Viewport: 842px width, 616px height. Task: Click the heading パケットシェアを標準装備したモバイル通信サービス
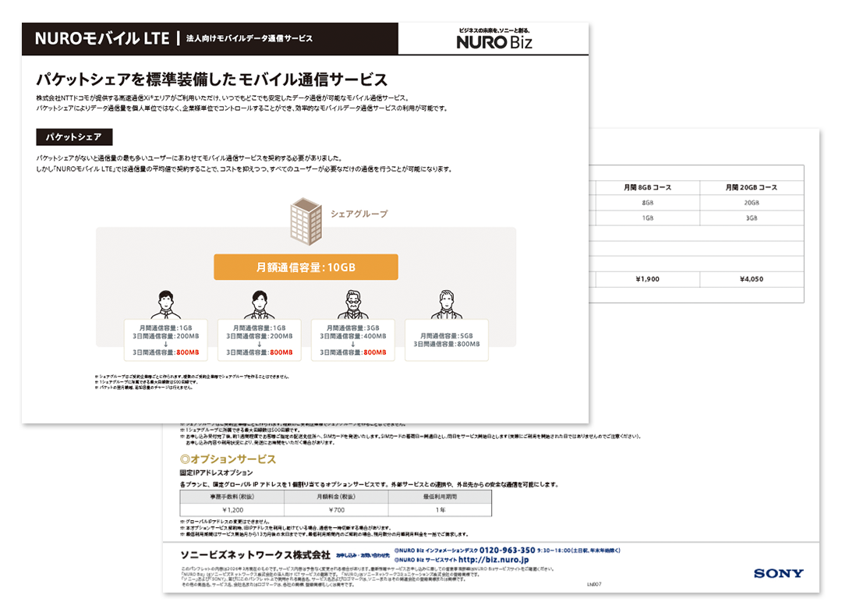(x=211, y=80)
